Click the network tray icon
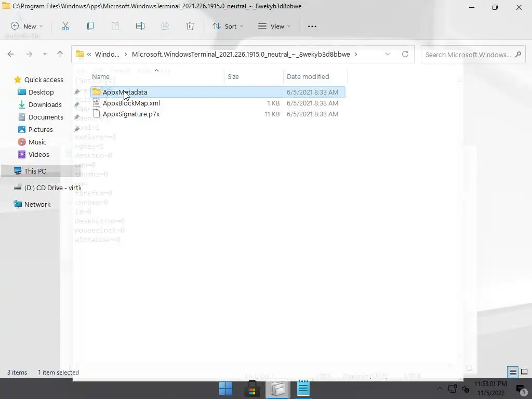The width and height of the screenshot is (532, 399). pos(453,389)
